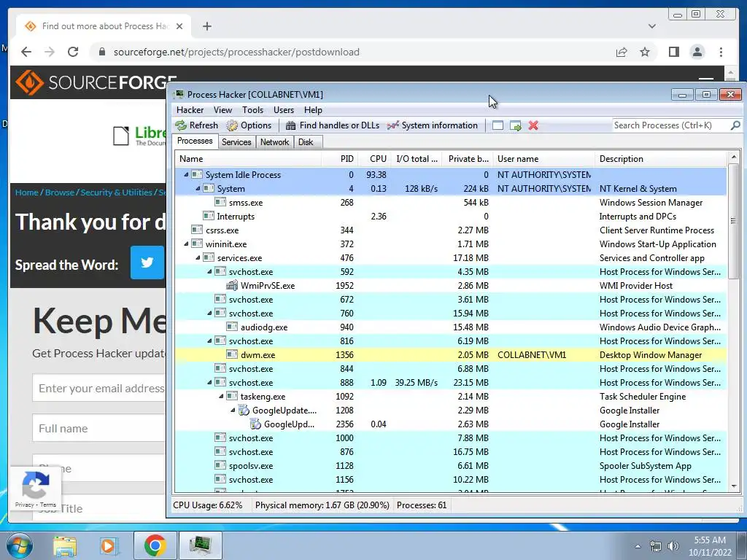Go back in the Chrome browser

(26, 52)
